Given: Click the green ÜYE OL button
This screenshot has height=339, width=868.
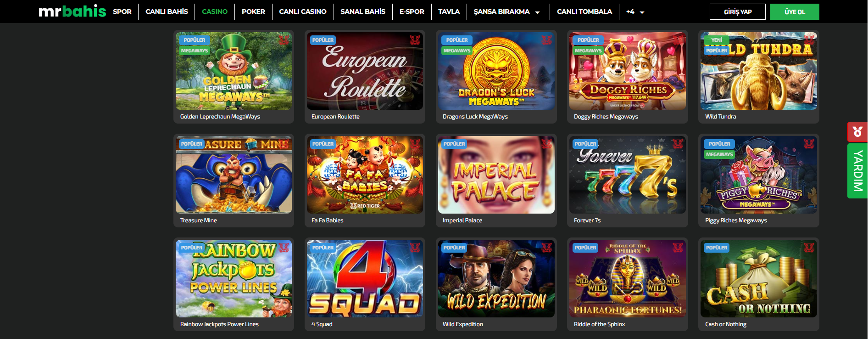Looking at the screenshot, I should [x=795, y=12].
